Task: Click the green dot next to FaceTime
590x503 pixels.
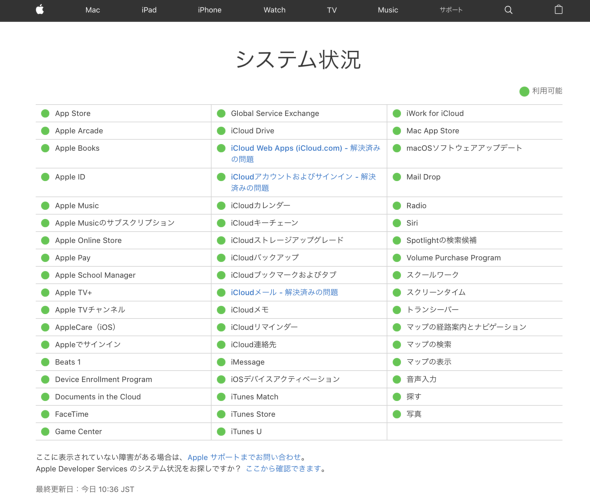Action: click(x=45, y=414)
